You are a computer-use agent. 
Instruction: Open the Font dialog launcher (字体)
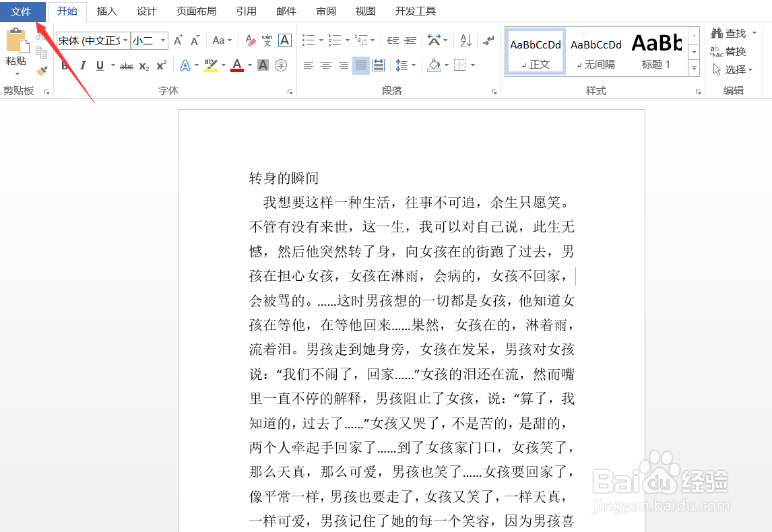tap(290, 92)
